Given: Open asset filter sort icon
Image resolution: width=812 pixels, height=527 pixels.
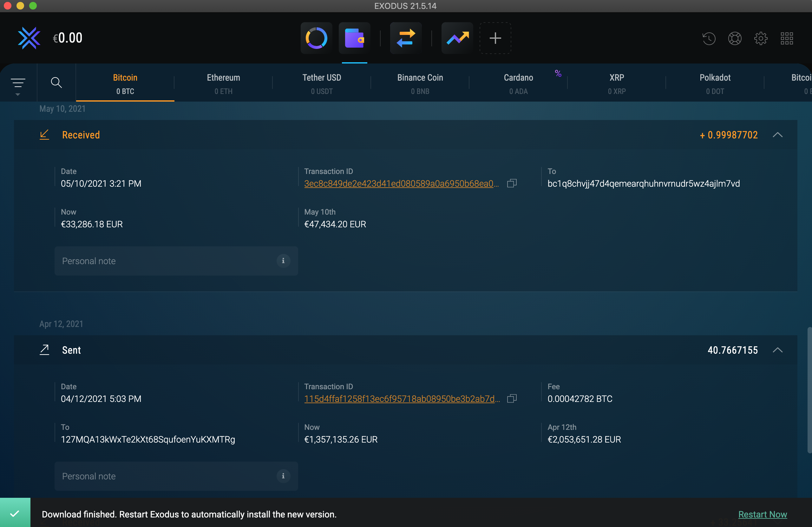Looking at the screenshot, I should click(18, 83).
